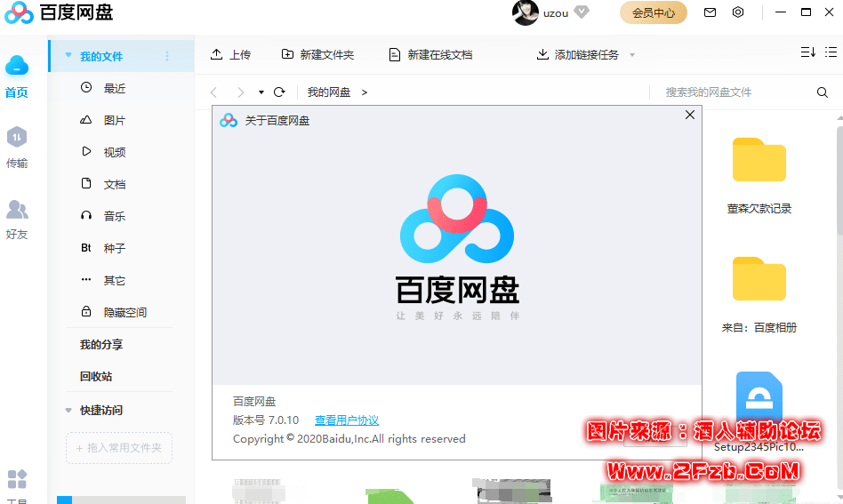This screenshot has height=504, width=843.
Task: Open the mail messages icon
Action: (710, 12)
